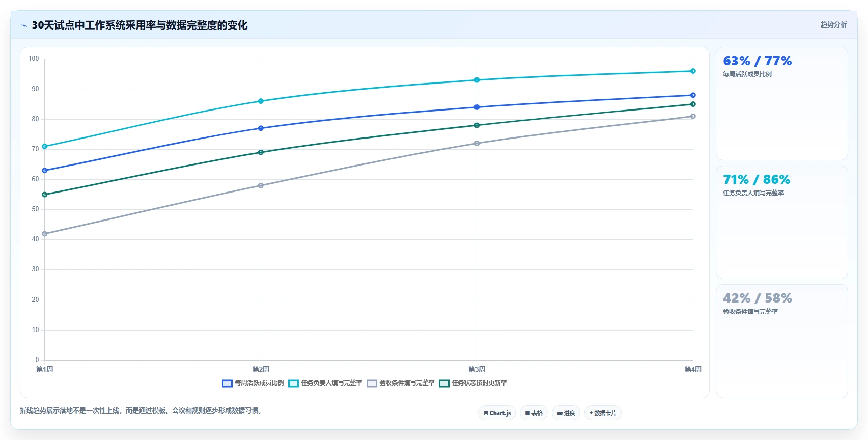Click blue line data point at 第1周
868x440 pixels.
click(x=45, y=171)
